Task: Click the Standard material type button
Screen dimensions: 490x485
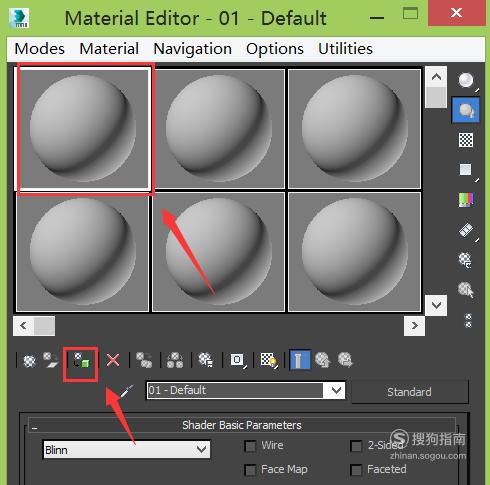Action: (410, 392)
